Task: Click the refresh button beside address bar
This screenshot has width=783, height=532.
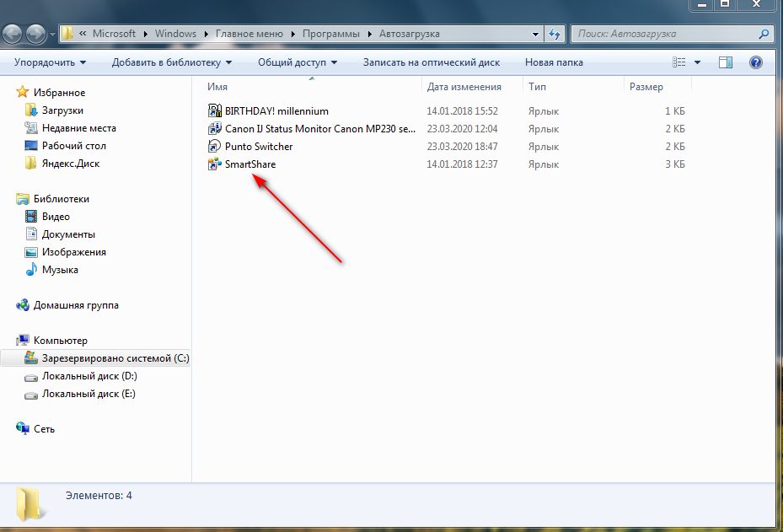Action: click(x=555, y=35)
